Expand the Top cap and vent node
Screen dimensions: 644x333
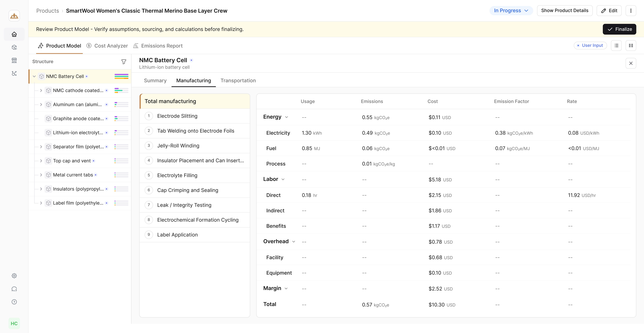41,161
